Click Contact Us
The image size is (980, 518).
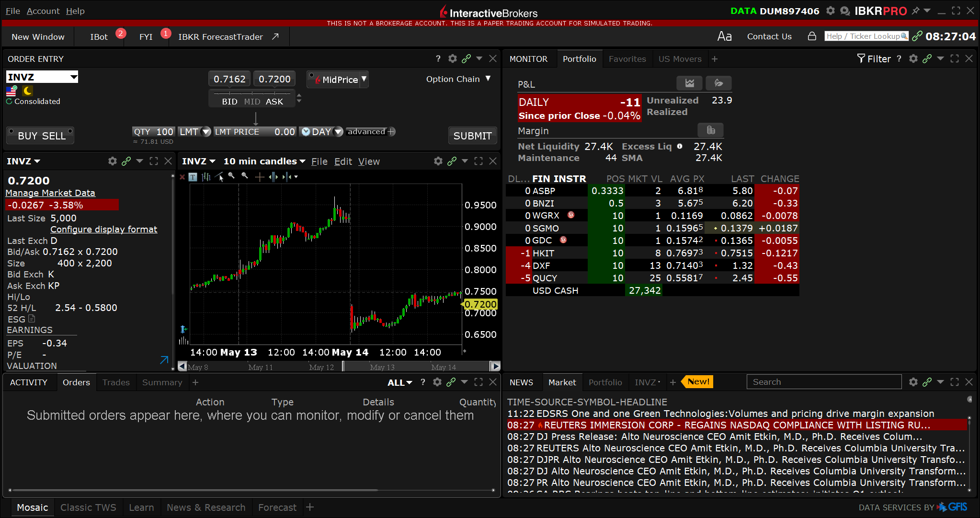769,36
